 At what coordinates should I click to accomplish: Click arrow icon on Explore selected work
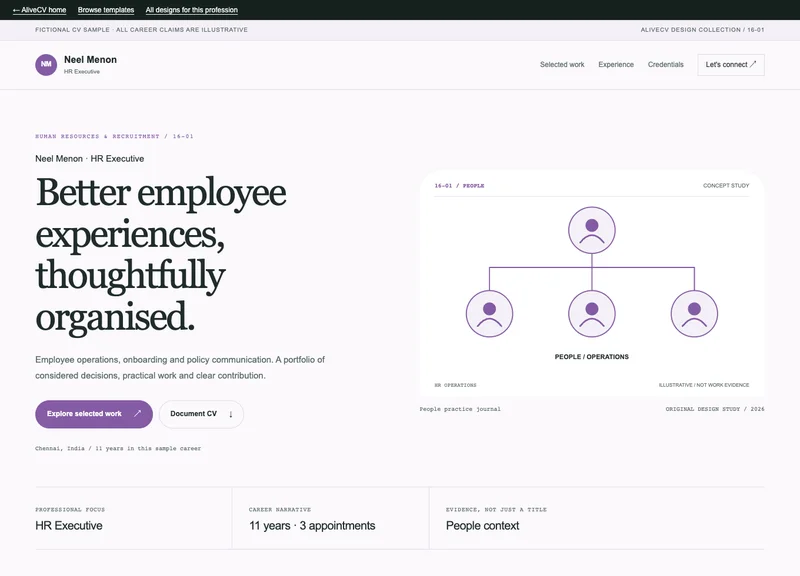click(137, 413)
